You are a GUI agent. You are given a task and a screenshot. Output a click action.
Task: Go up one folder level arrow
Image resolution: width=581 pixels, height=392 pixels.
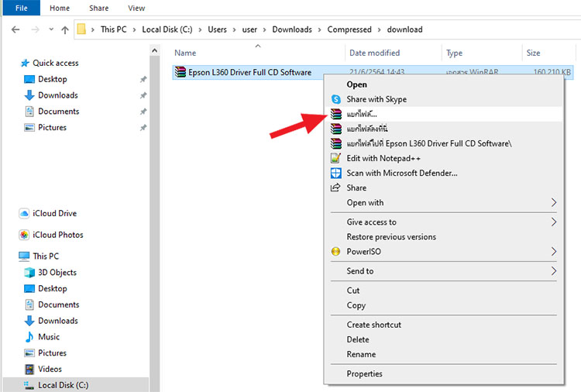[x=65, y=29]
